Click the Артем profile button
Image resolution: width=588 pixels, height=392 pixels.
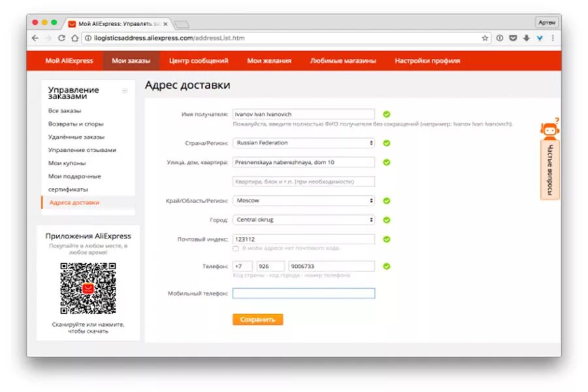pos(547,23)
